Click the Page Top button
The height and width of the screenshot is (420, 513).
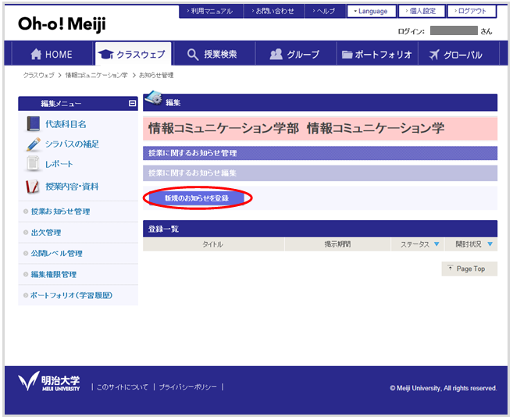pyautogui.click(x=469, y=269)
